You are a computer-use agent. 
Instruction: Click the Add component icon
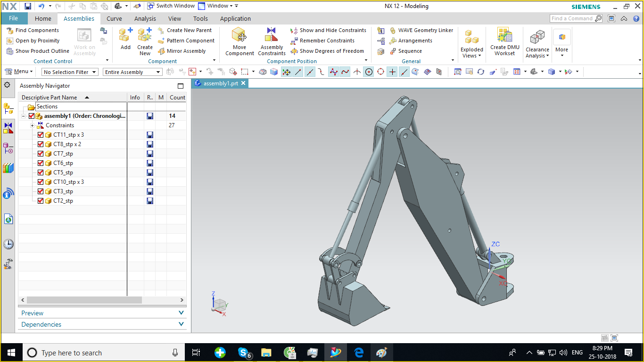(125, 36)
